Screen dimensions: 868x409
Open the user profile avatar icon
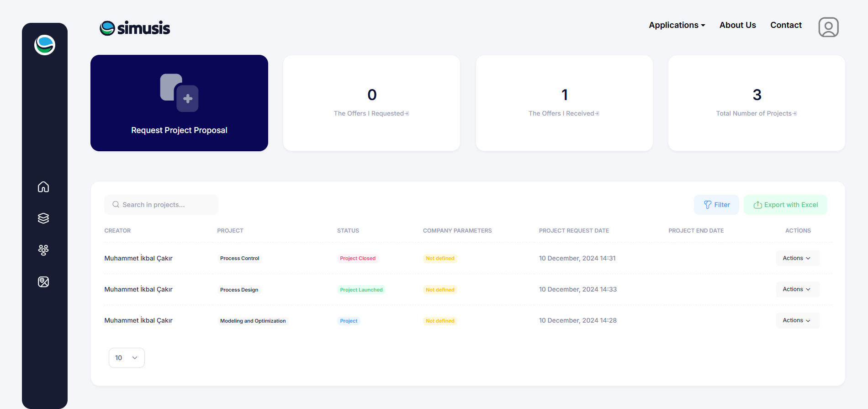(828, 27)
